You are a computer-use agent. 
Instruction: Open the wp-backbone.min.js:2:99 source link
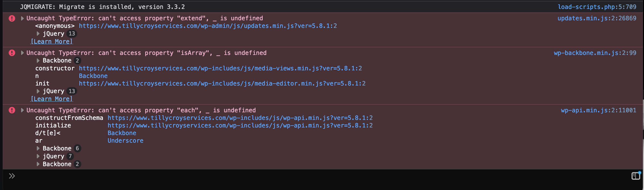click(x=595, y=53)
